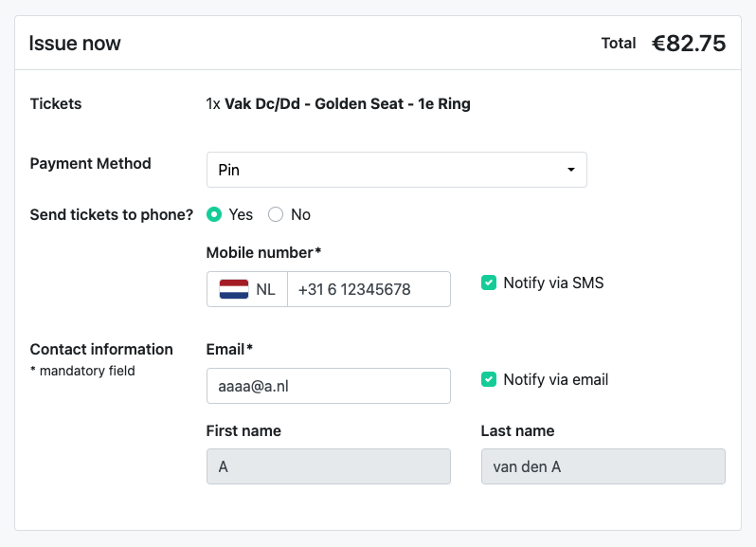Select Pin payment method combo box
This screenshot has width=756, height=547.
pyautogui.click(x=396, y=170)
